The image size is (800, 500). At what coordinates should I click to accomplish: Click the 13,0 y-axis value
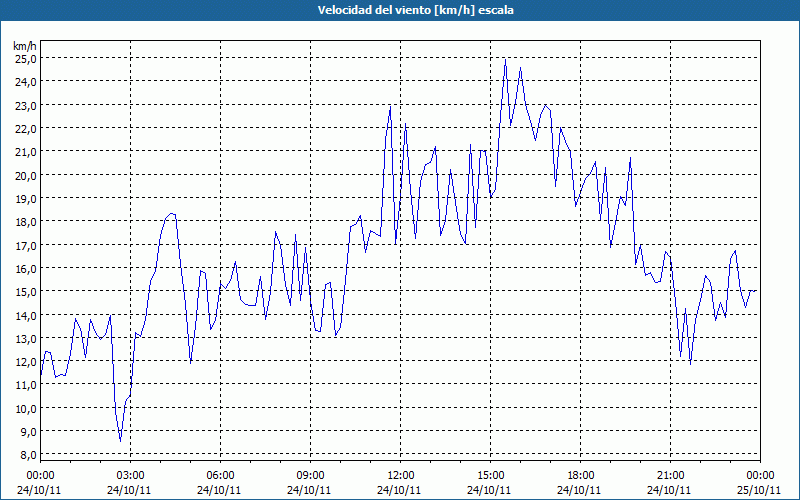[x=26, y=338]
